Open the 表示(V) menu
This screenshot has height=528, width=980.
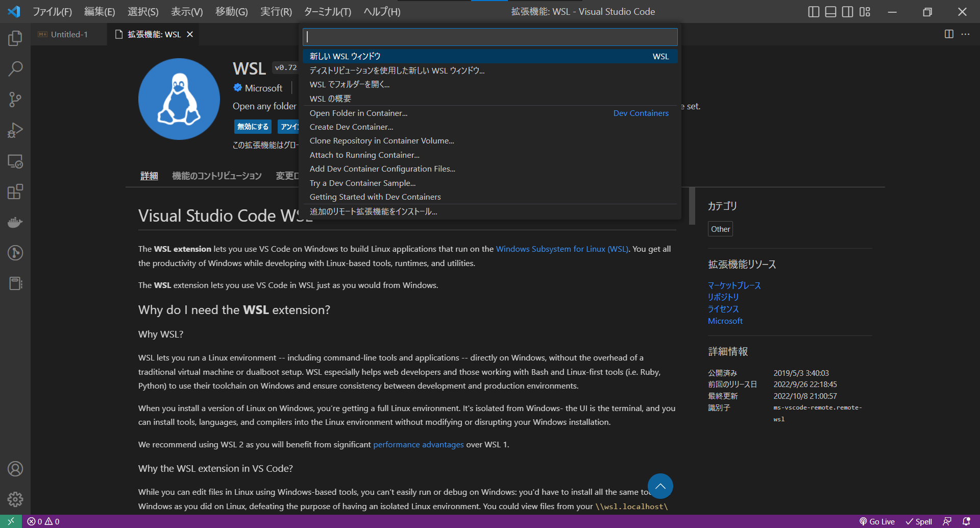[187, 12]
